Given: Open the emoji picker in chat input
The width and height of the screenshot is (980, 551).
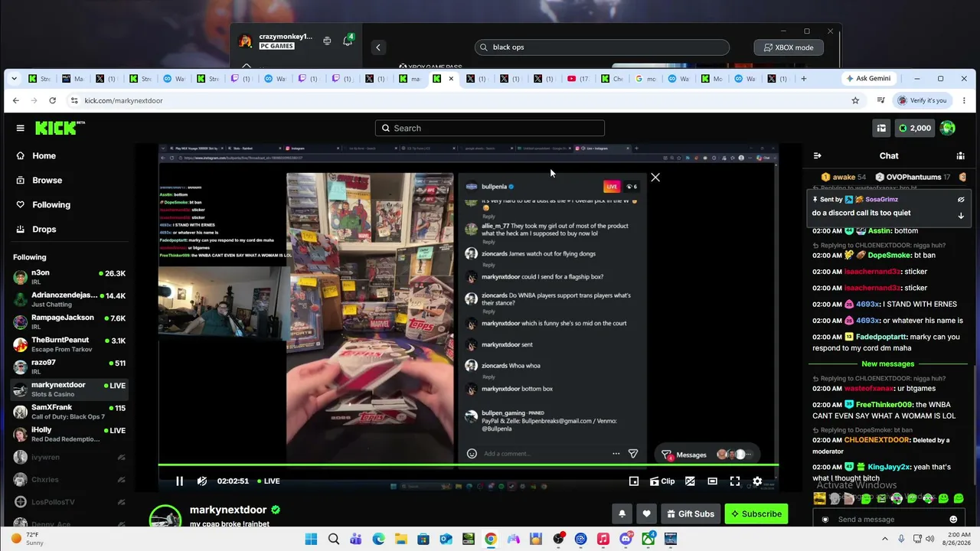Looking at the screenshot, I should (953, 520).
